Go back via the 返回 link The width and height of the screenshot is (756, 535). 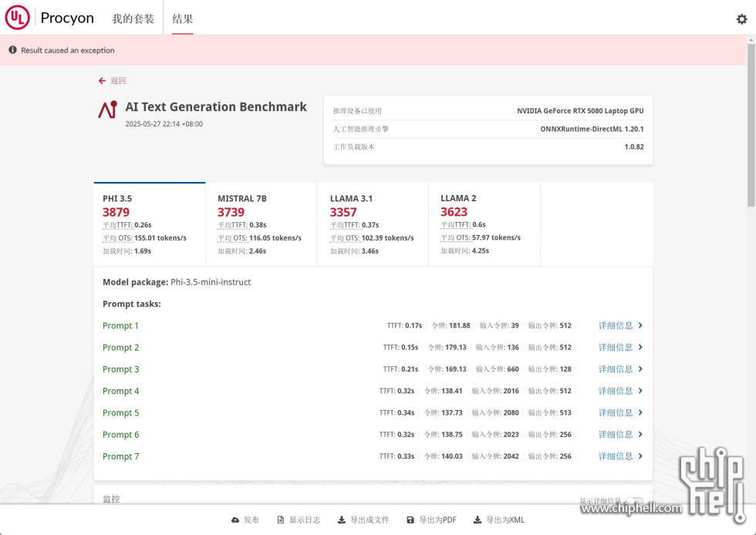[x=118, y=80]
